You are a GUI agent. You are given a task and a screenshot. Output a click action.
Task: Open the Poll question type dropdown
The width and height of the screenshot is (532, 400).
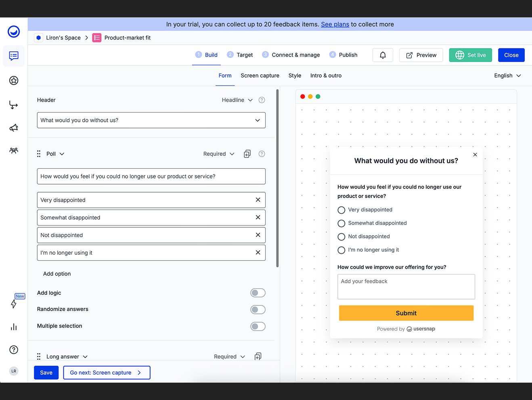tap(55, 154)
